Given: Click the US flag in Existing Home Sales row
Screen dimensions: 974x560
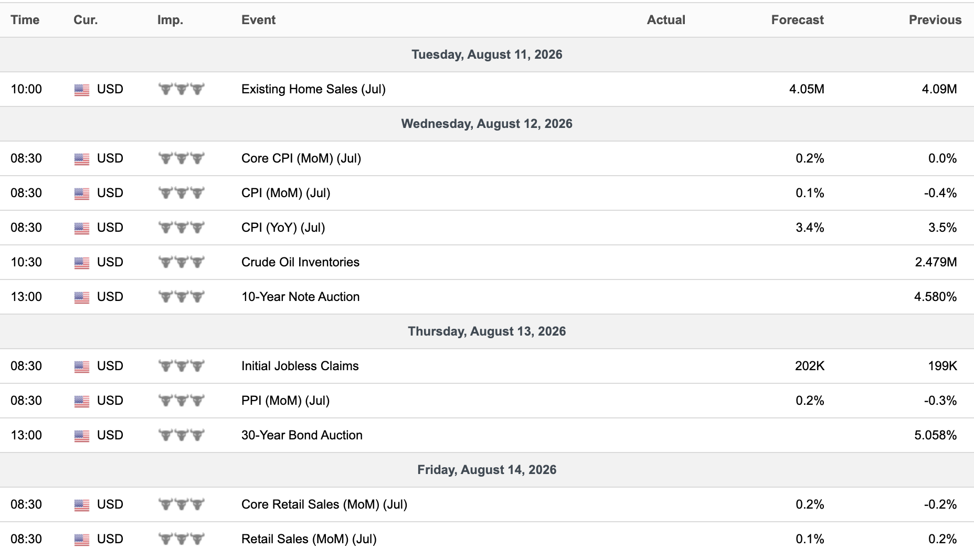Looking at the screenshot, I should (x=82, y=90).
